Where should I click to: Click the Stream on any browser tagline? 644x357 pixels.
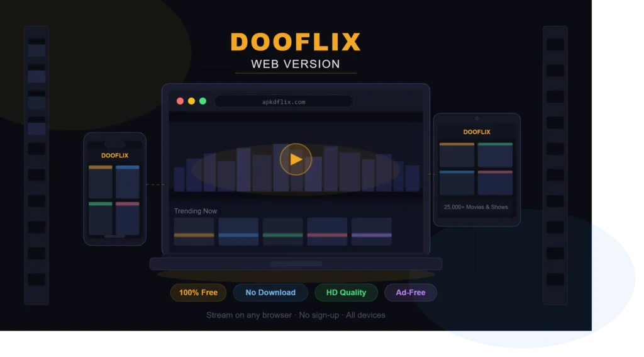296,315
